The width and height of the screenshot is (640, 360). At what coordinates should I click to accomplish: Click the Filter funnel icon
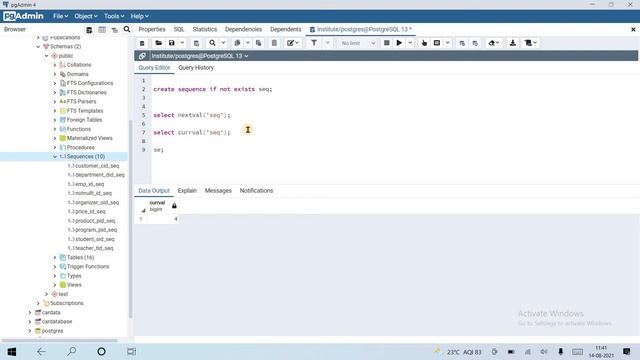314,43
